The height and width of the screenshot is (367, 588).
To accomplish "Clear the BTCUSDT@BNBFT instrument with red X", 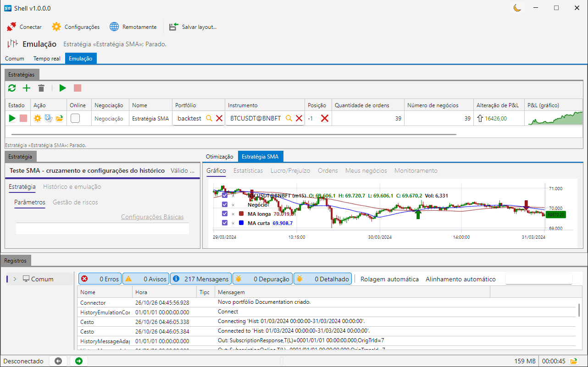I will point(299,118).
